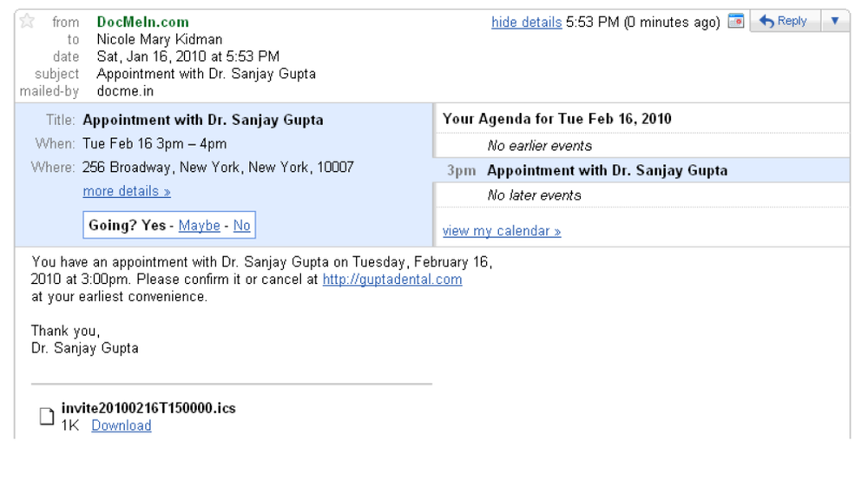
Task: Click recipient name Nicole Mary Kidman
Action: 160,39
